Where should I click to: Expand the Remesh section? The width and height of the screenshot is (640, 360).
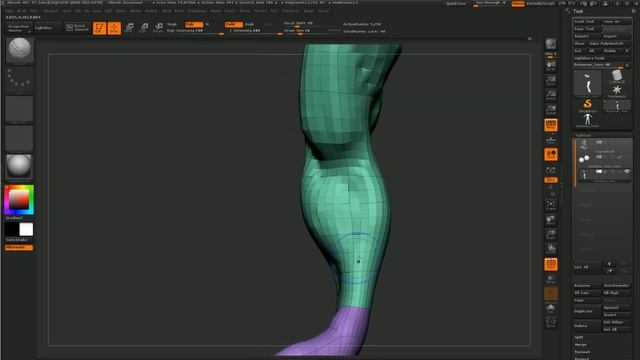pos(582,352)
